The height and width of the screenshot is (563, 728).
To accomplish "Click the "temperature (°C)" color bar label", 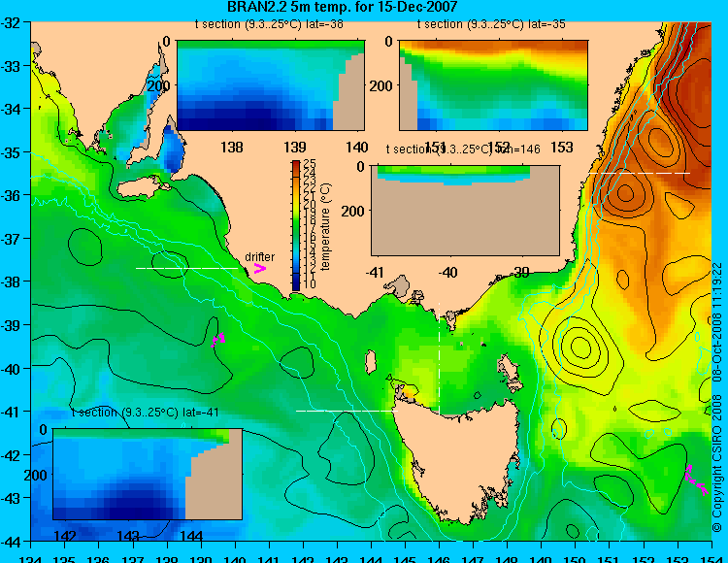I will (325, 226).
